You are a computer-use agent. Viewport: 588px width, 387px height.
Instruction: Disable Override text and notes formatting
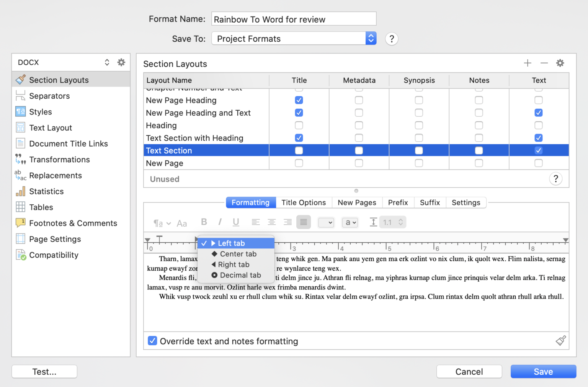click(x=152, y=341)
